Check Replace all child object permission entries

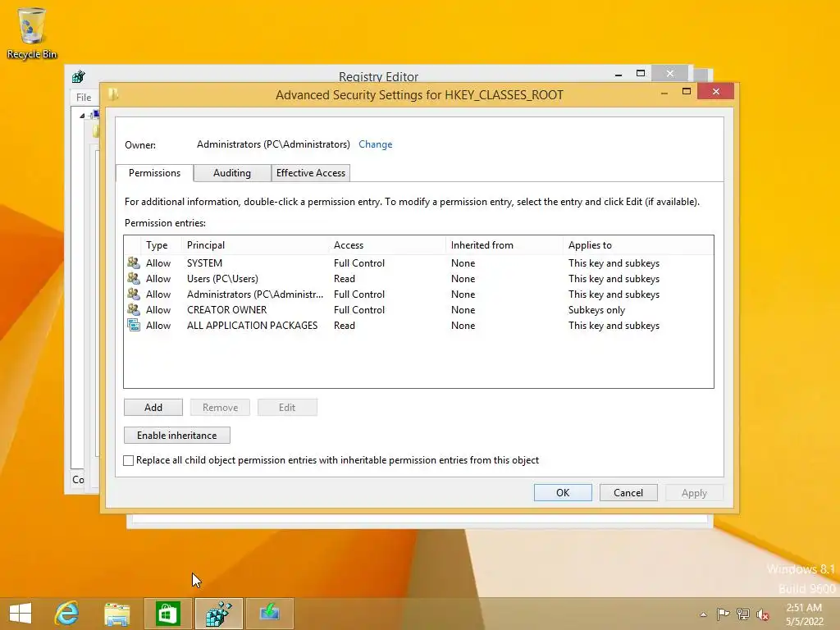tap(129, 460)
